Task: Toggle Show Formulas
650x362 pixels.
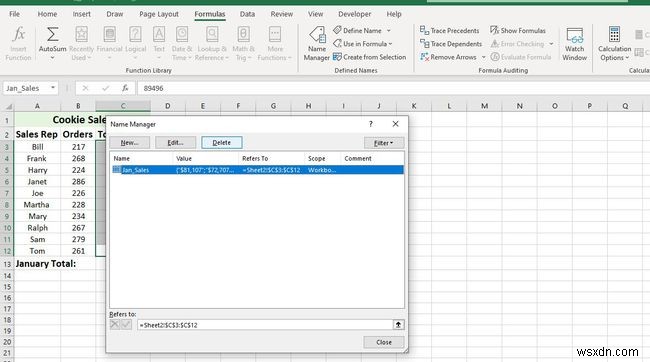Action: (518, 31)
